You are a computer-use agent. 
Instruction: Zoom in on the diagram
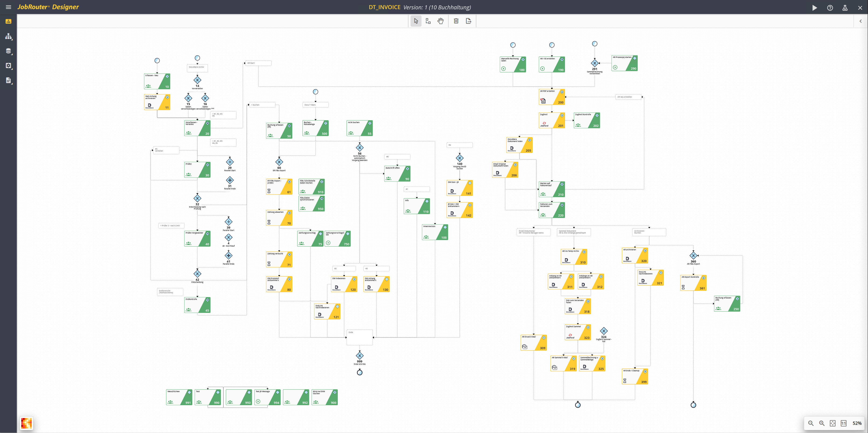(822, 423)
